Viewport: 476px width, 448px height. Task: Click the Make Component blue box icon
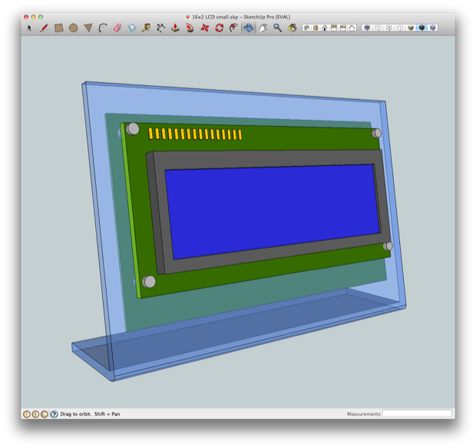(132, 28)
